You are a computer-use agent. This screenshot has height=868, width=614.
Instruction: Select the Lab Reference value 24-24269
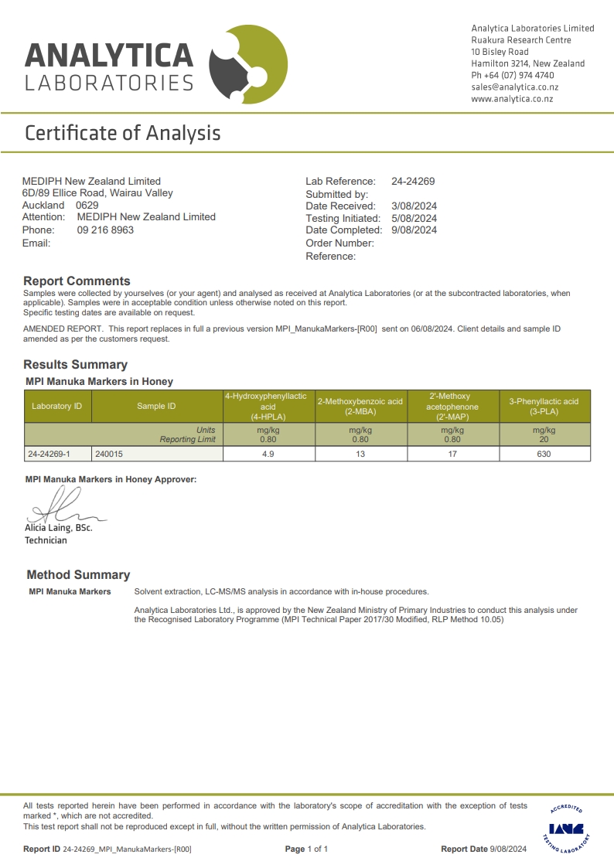point(413,181)
